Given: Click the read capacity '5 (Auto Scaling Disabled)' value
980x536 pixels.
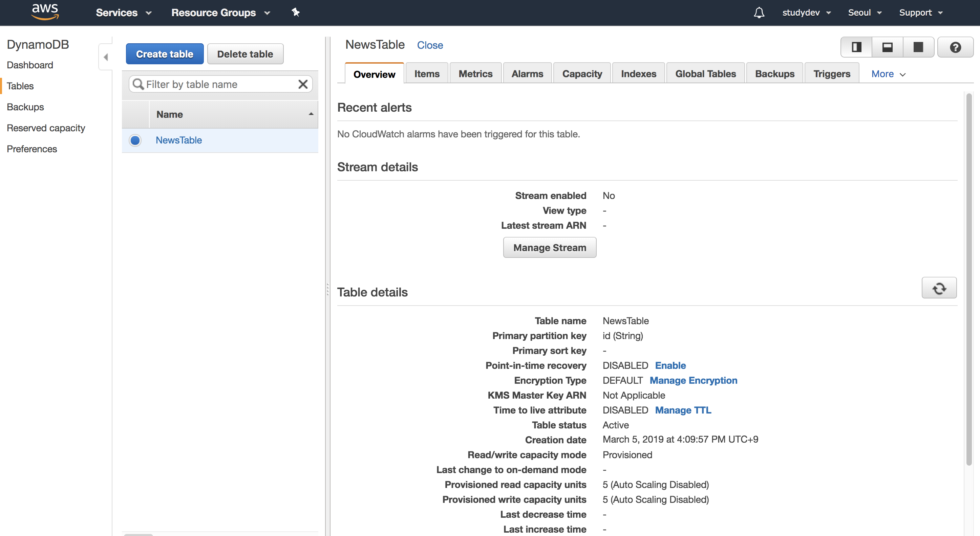Looking at the screenshot, I should [656, 484].
